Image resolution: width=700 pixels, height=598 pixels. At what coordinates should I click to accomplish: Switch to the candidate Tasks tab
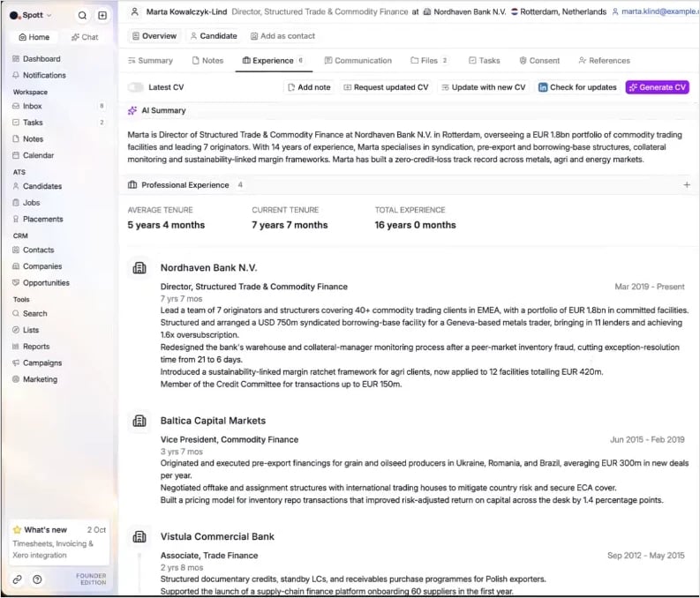[485, 61]
